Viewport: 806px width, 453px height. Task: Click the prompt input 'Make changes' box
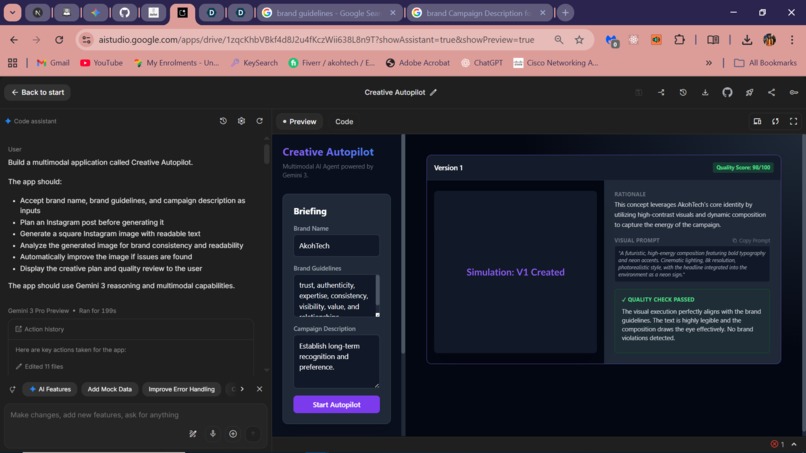(x=135, y=415)
